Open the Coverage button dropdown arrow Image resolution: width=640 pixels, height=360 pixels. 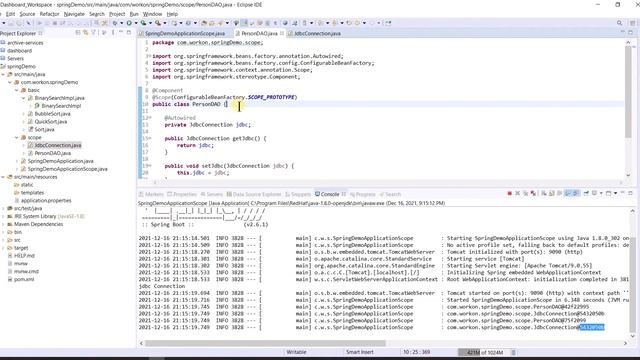(x=150, y=23)
